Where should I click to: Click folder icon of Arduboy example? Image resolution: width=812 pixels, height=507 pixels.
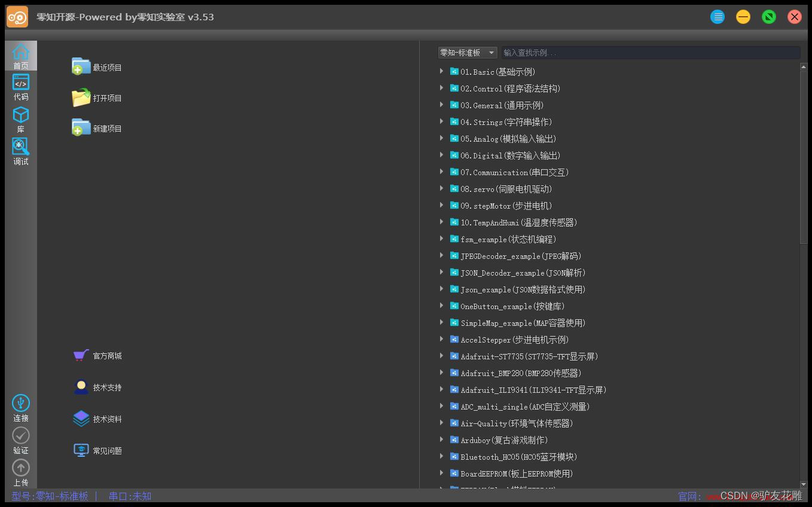[x=454, y=439]
